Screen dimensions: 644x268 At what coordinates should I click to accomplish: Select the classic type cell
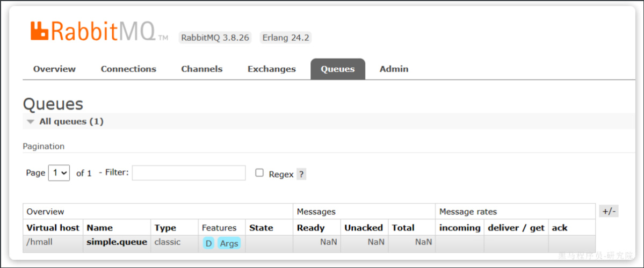click(x=167, y=242)
